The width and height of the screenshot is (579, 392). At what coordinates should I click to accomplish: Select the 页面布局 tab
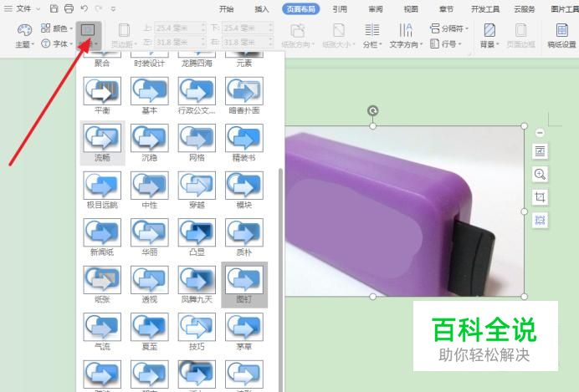(300, 9)
